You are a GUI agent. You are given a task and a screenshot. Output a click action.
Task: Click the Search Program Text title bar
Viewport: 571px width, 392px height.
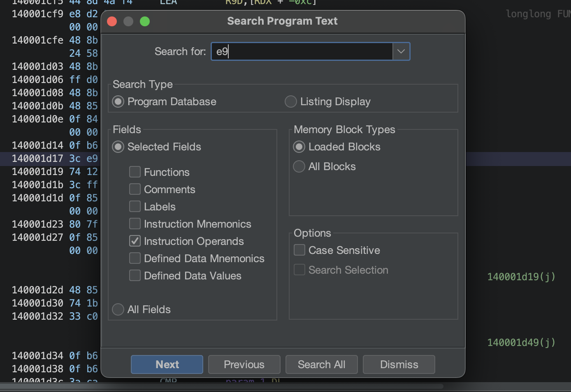[x=283, y=21]
